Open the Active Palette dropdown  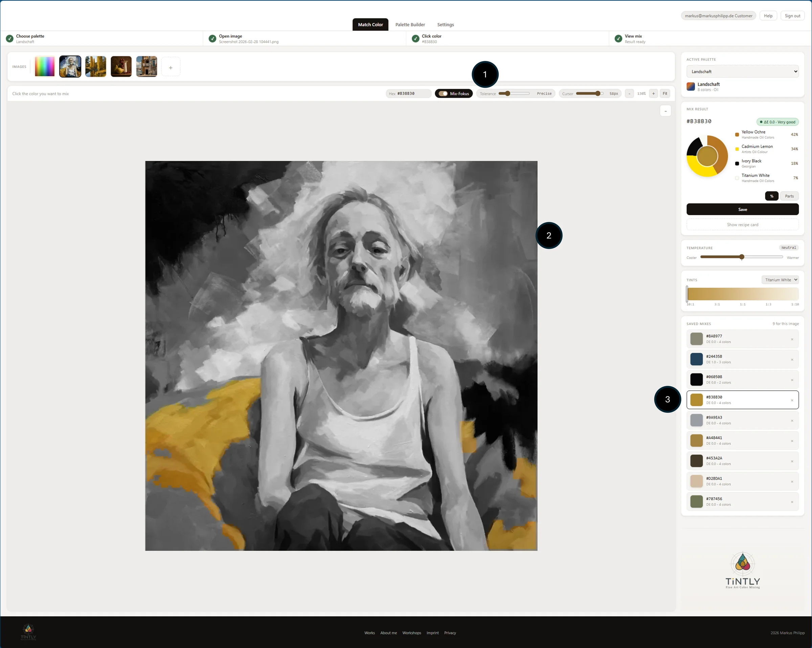(743, 71)
